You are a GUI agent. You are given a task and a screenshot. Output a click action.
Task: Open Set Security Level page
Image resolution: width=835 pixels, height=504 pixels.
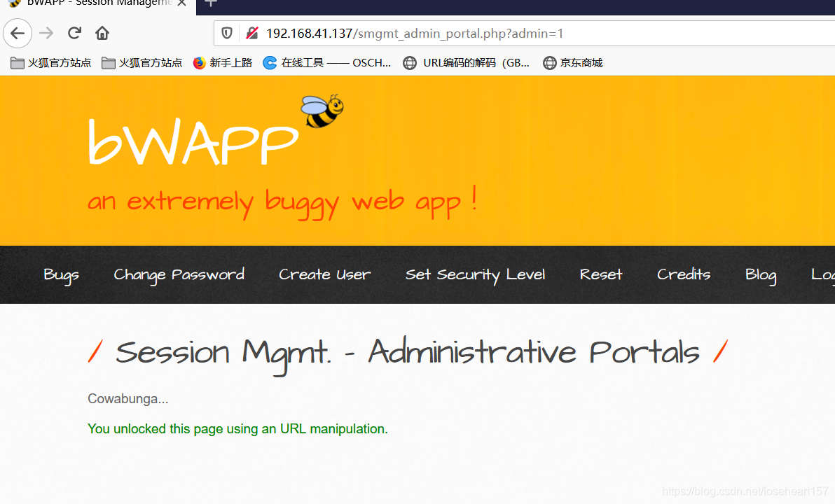(476, 274)
